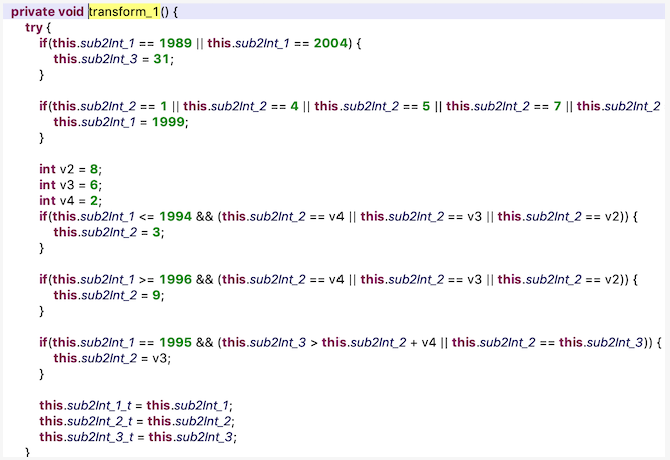Image resolution: width=670 pixels, height=460 pixels.
Task: Click the number 1989 in the first condition
Action: (175, 43)
